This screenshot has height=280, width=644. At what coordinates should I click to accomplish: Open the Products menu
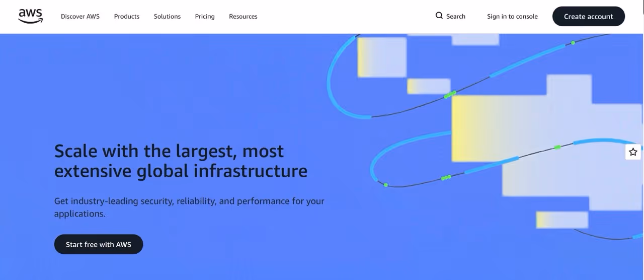(x=127, y=16)
